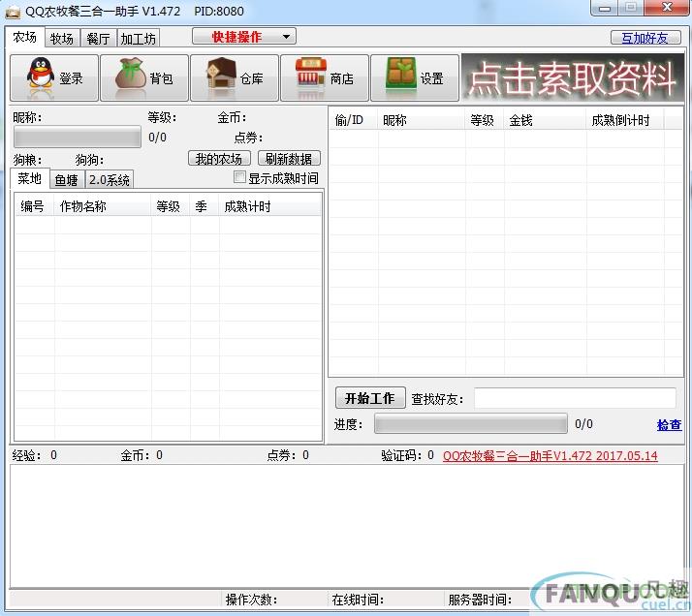Click the 季 column header

(204, 206)
